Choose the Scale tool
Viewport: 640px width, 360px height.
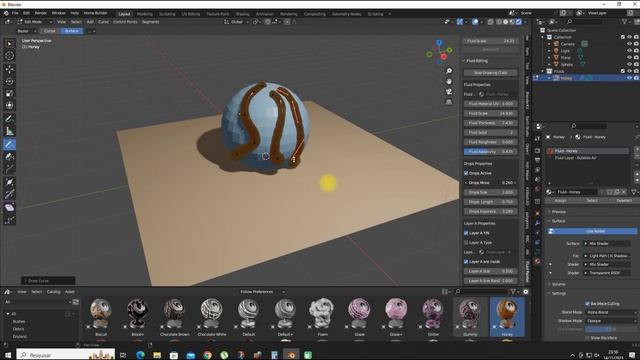point(9,93)
